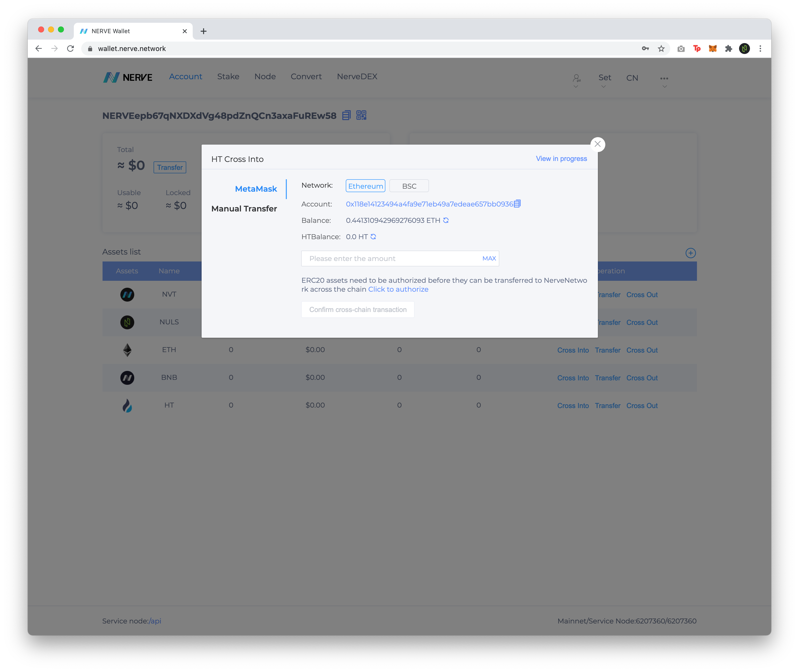Screen dimensions: 799x672
Task: Select the Ethereum network
Action: pyautogui.click(x=365, y=186)
